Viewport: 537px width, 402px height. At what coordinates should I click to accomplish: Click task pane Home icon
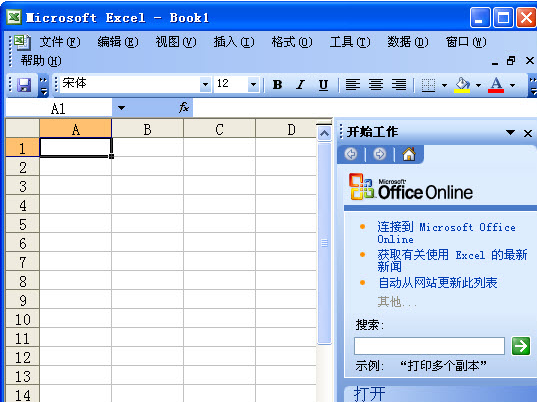click(409, 154)
